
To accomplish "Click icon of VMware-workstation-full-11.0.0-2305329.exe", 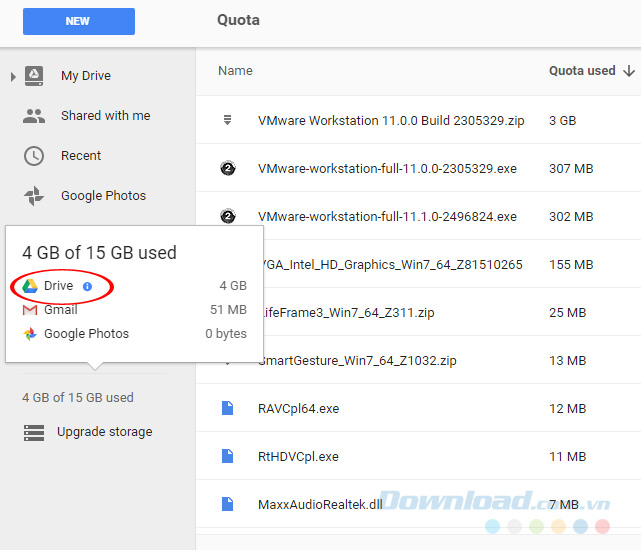I will pos(228,168).
